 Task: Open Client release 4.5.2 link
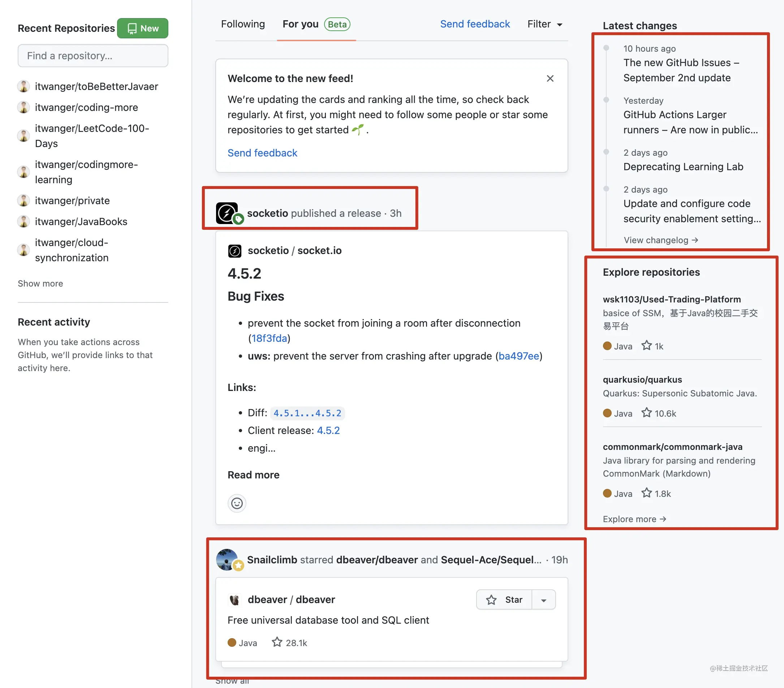[x=328, y=430]
